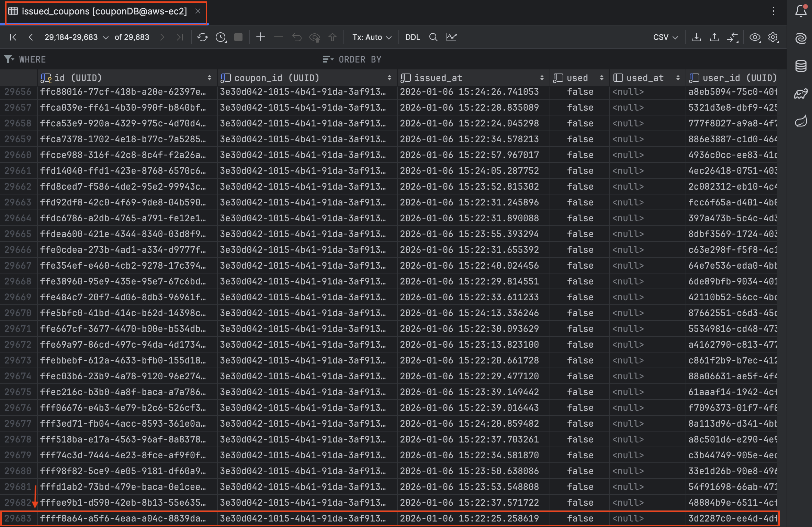Toggle the view options eye icon
This screenshot has height=527, width=812.
(x=755, y=37)
